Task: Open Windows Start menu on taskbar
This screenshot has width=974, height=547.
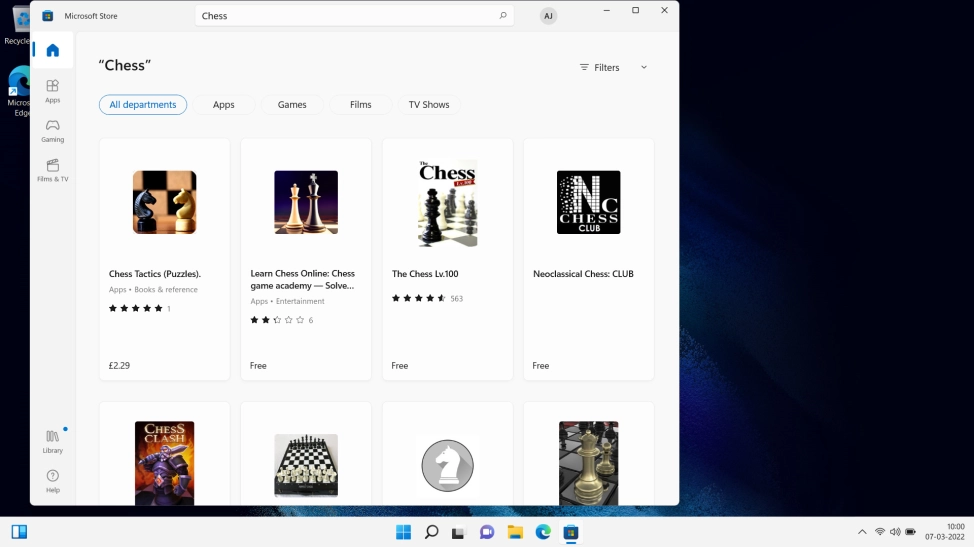Action: click(x=403, y=532)
